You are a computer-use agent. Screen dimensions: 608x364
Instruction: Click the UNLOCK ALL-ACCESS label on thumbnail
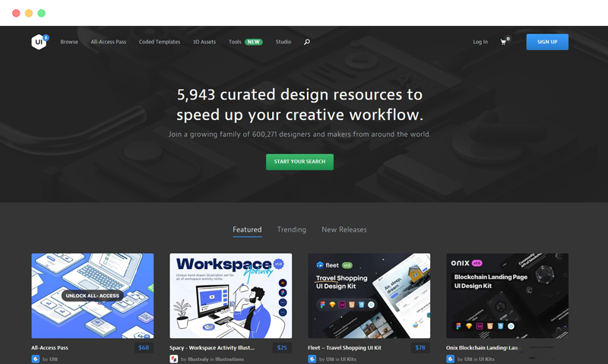92,296
